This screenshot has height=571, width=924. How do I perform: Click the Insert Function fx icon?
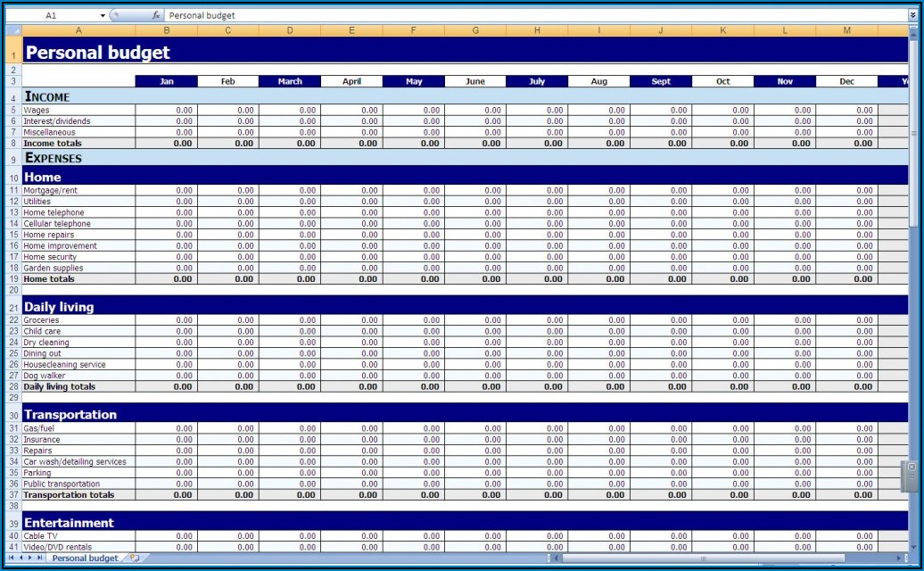coord(156,15)
